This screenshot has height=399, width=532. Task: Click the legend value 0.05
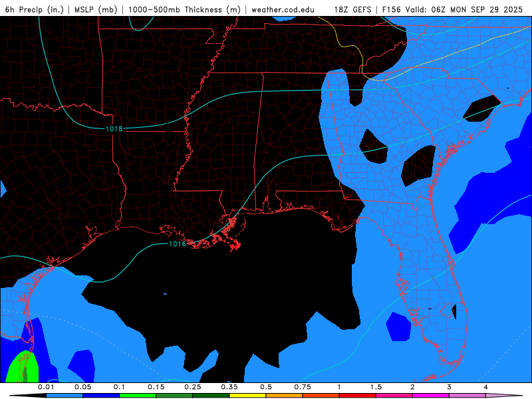tap(82, 387)
